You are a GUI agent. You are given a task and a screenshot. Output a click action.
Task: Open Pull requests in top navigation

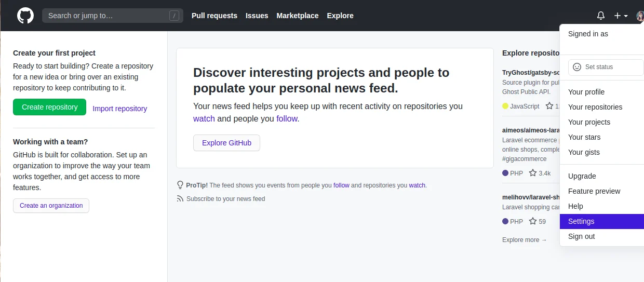coord(214,16)
